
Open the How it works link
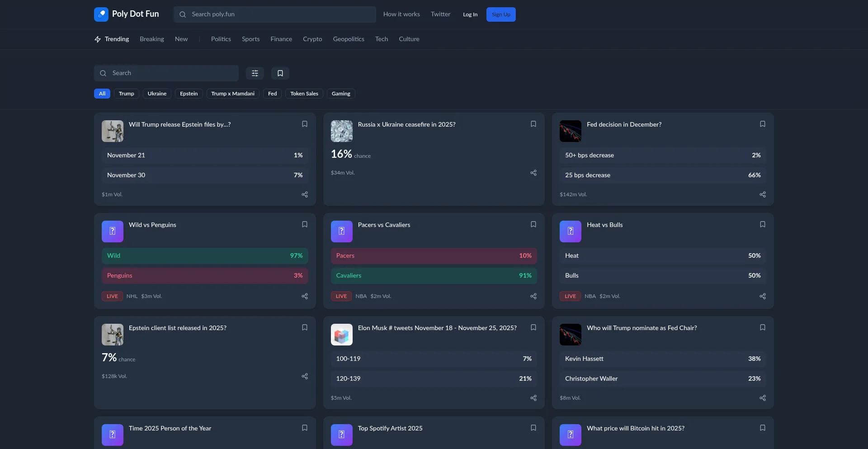coord(401,14)
